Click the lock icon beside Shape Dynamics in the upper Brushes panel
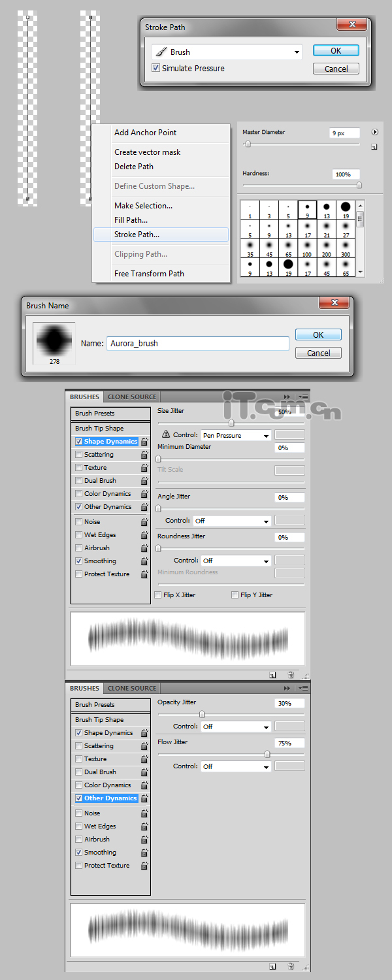Image resolution: width=392 pixels, height=980 pixels. tap(144, 442)
